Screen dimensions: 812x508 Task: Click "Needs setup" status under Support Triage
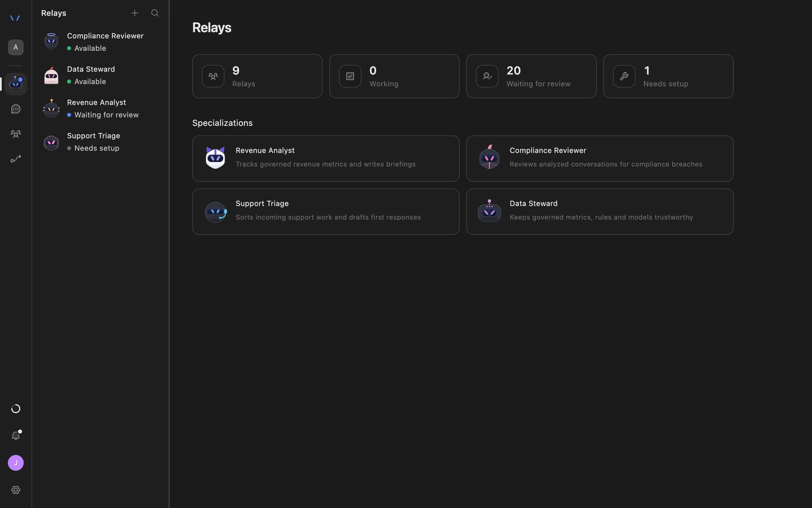pyautogui.click(x=97, y=148)
